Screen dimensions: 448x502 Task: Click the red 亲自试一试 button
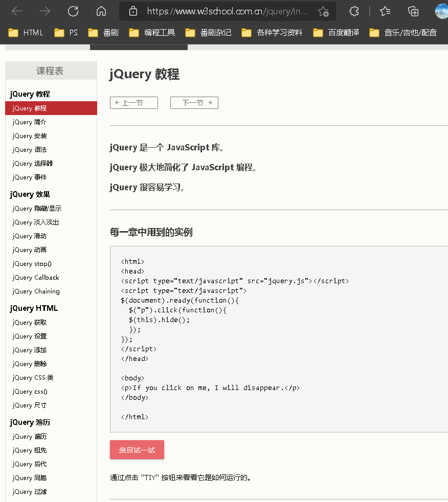pyautogui.click(x=137, y=450)
